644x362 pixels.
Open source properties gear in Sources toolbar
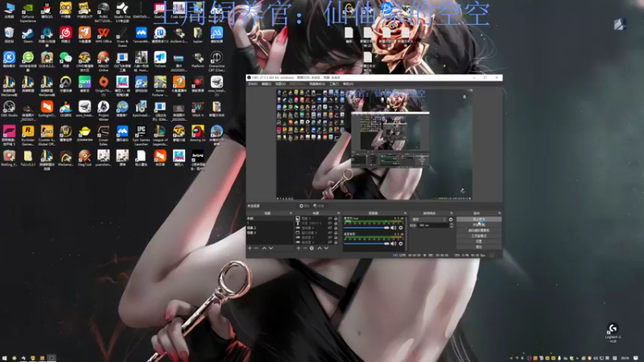312,249
